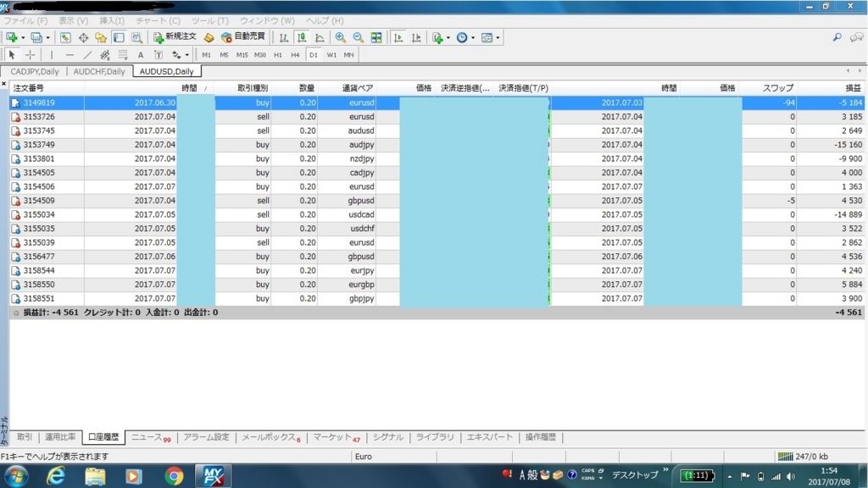
Task: Zoom in on the chart
Action: pos(341,37)
